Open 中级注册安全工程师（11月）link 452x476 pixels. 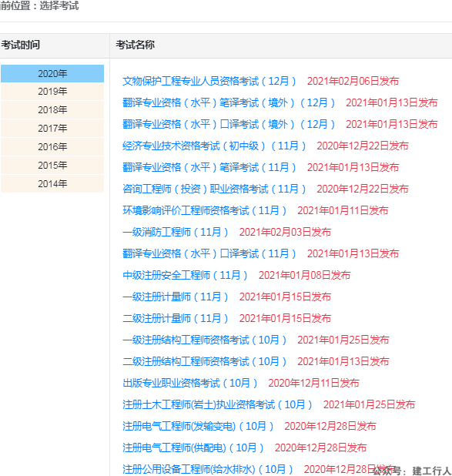click(185, 275)
